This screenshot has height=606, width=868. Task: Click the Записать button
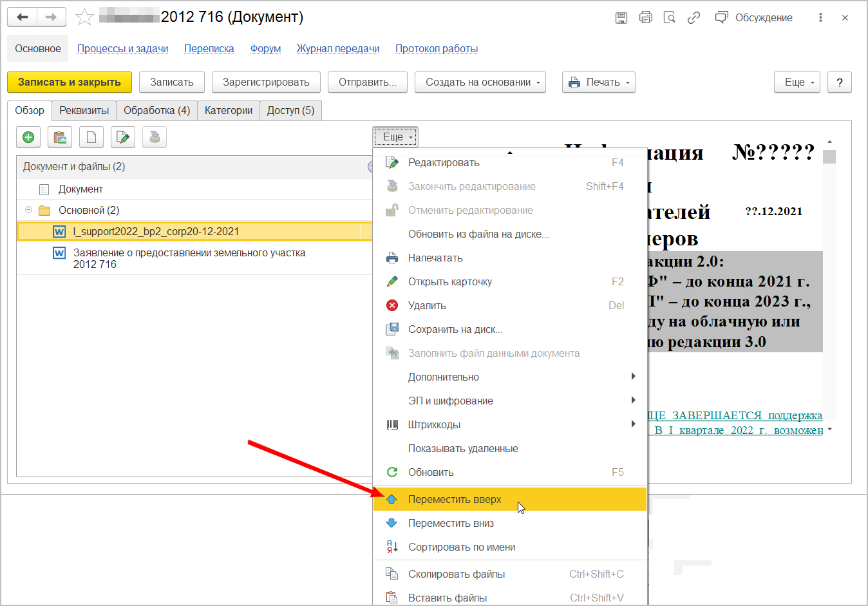click(x=172, y=82)
